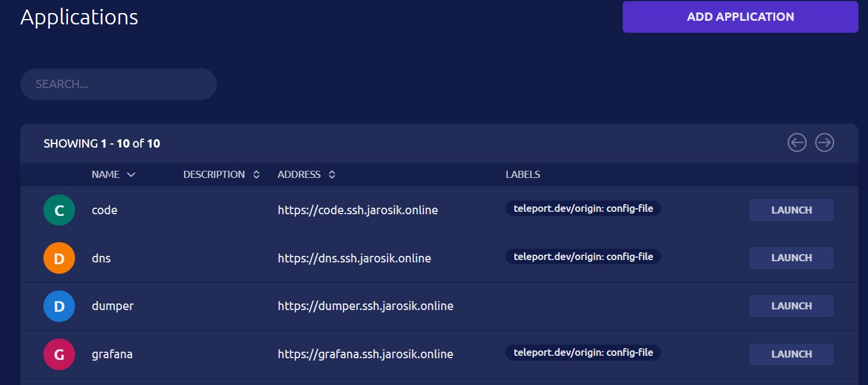
Task: Click the Applications page title
Action: pyautogui.click(x=79, y=17)
